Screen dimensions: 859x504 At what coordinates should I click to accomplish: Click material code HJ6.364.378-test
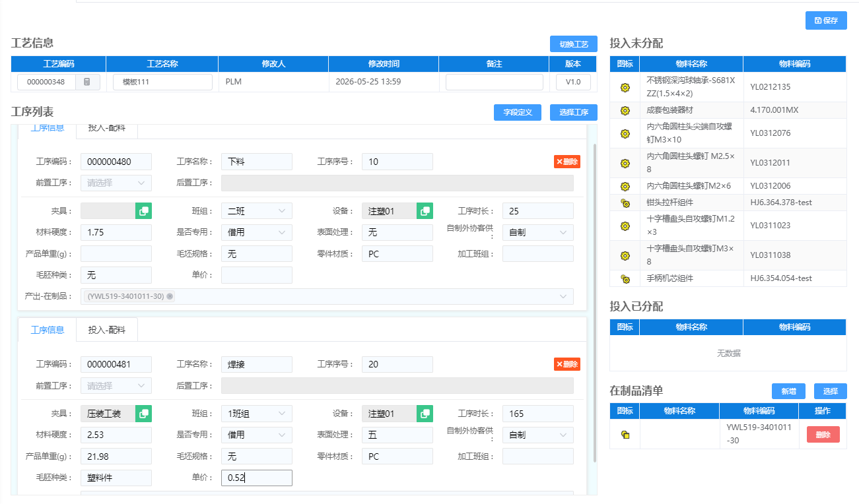click(781, 203)
